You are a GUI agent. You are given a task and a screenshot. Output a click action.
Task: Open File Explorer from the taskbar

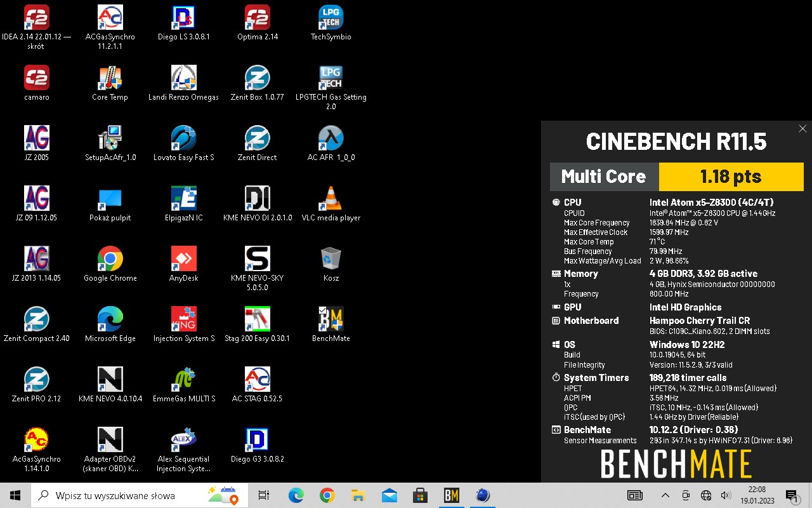(x=358, y=495)
